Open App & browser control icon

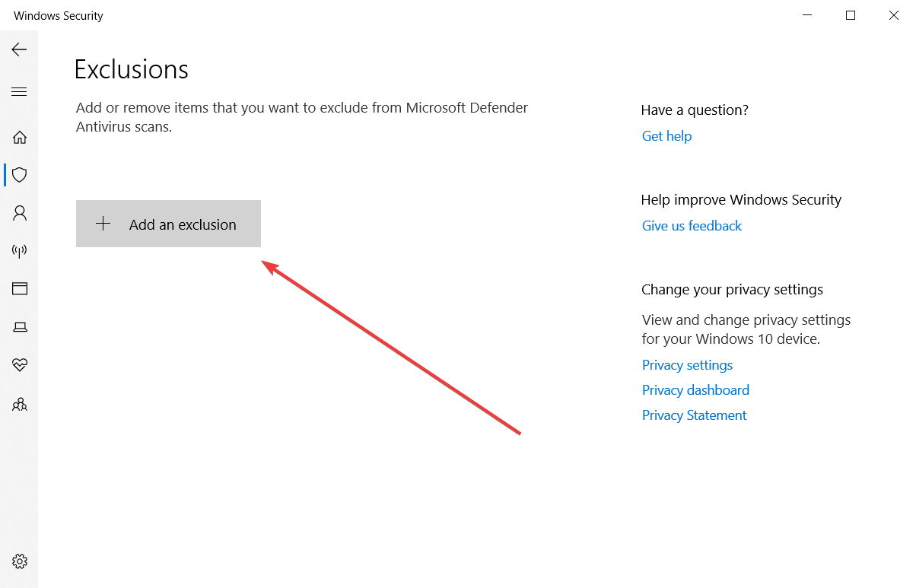pos(20,289)
